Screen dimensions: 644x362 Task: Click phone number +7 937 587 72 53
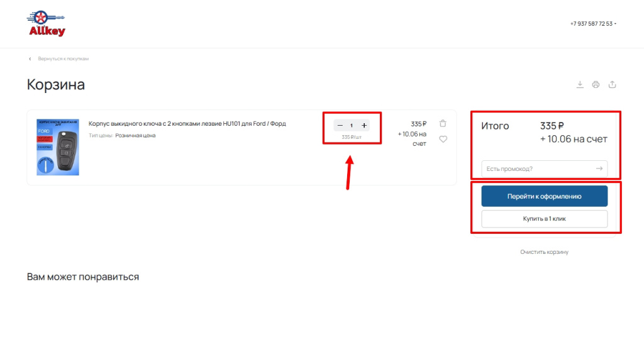point(591,24)
